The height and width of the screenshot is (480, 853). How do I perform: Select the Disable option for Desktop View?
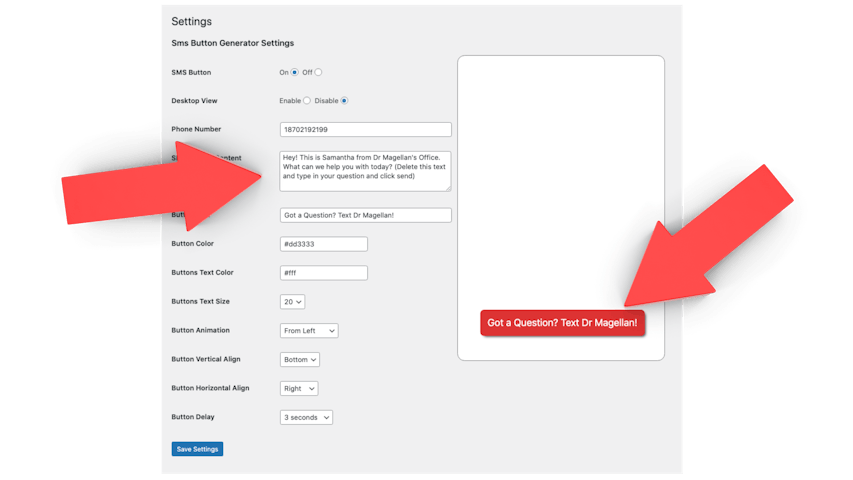[x=344, y=101]
